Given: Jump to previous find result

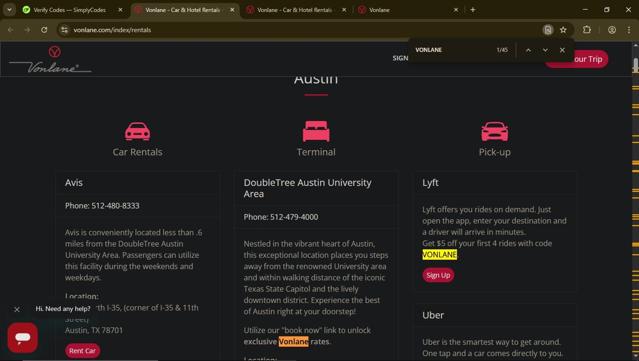Looking at the screenshot, I should pos(528,50).
